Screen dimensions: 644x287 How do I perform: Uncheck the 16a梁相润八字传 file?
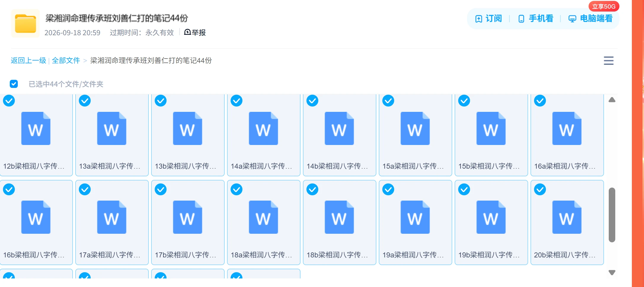pos(540,101)
